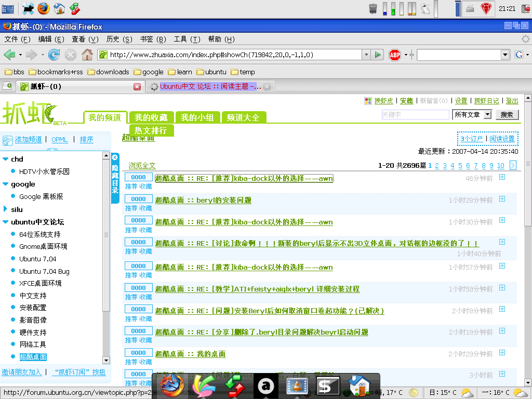532x399 pixels.
Task: Click the house icon in the bottom dock
Action: point(360,386)
